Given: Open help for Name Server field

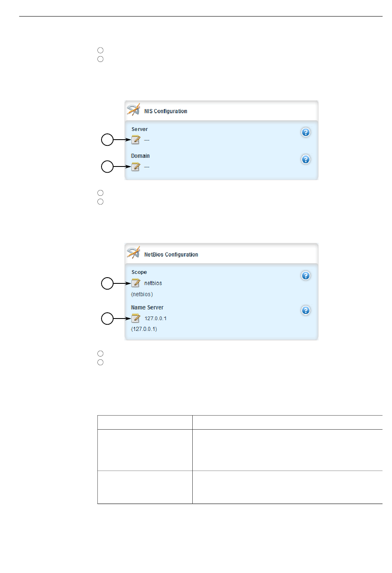Looking at the screenshot, I should tap(306, 310).
